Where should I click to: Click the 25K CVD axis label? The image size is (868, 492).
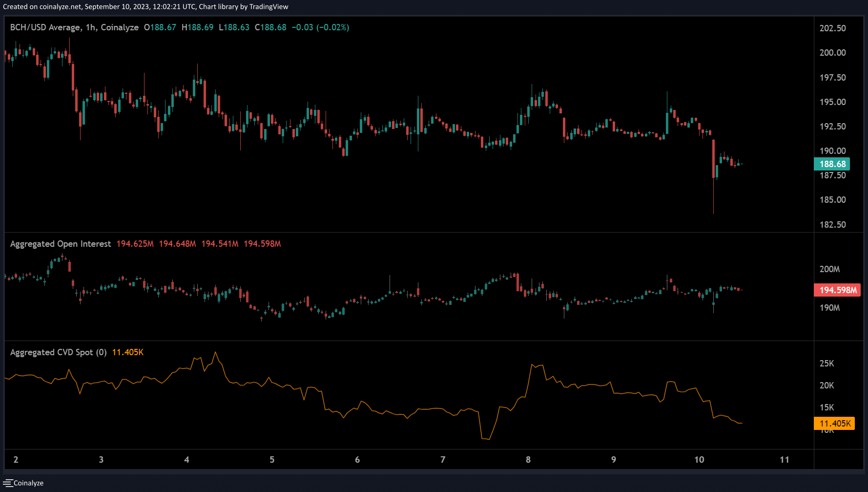click(827, 364)
